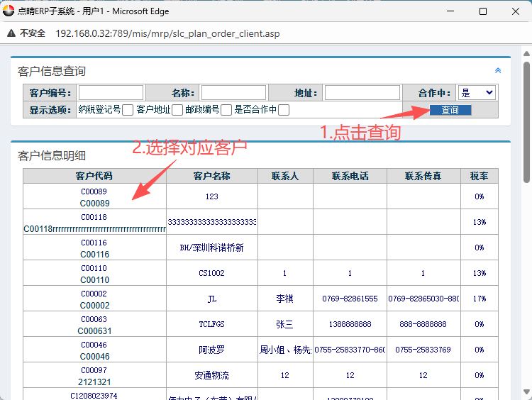Click the 查询 search button

450,110
